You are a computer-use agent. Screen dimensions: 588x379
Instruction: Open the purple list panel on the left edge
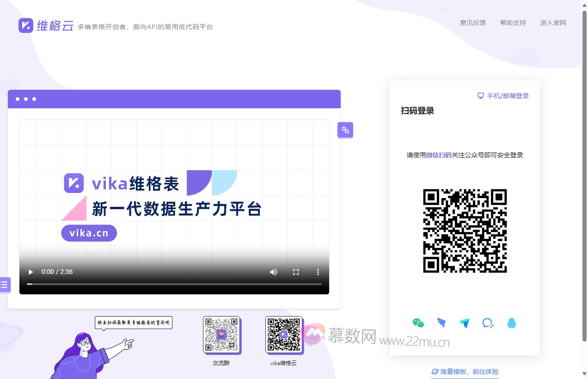(x=5, y=285)
